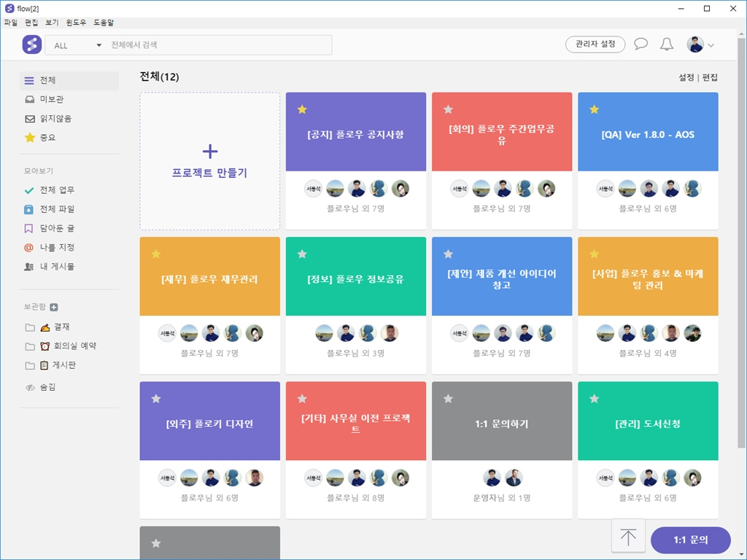Click the 1:1 문의 floating button
This screenshot has height=560, width=747.
point(690,540)
